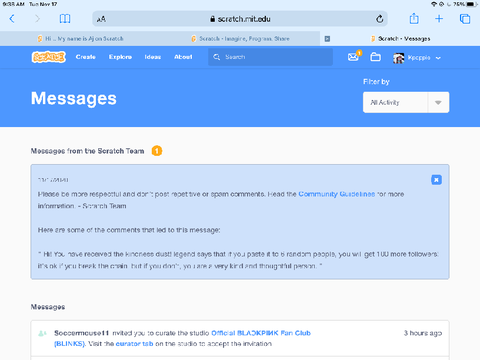Open the Safari bookmarks book icon
The height and width of the screenshot is (360, 480).
pos(65,19)
